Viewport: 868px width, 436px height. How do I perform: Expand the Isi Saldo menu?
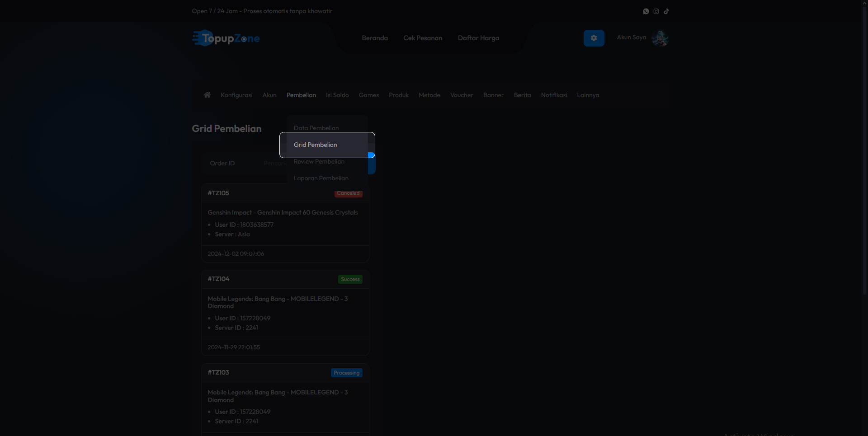click(337, 95)
